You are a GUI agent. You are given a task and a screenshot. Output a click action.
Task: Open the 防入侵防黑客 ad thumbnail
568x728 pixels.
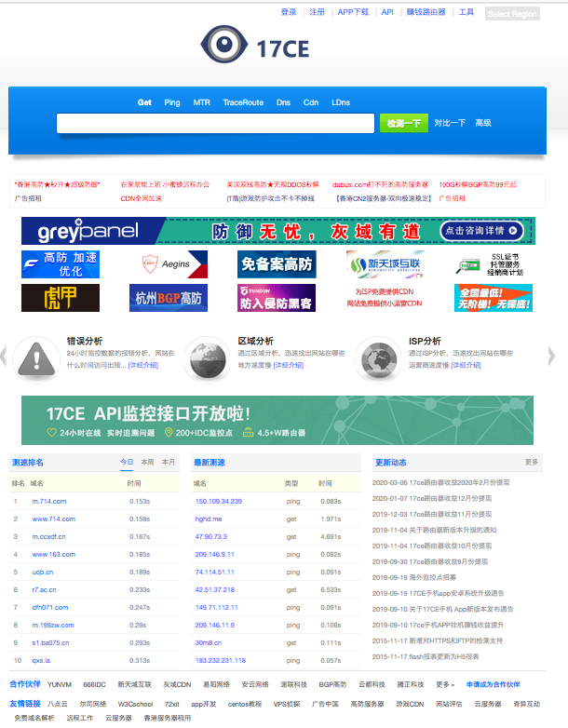click(277, 298)
